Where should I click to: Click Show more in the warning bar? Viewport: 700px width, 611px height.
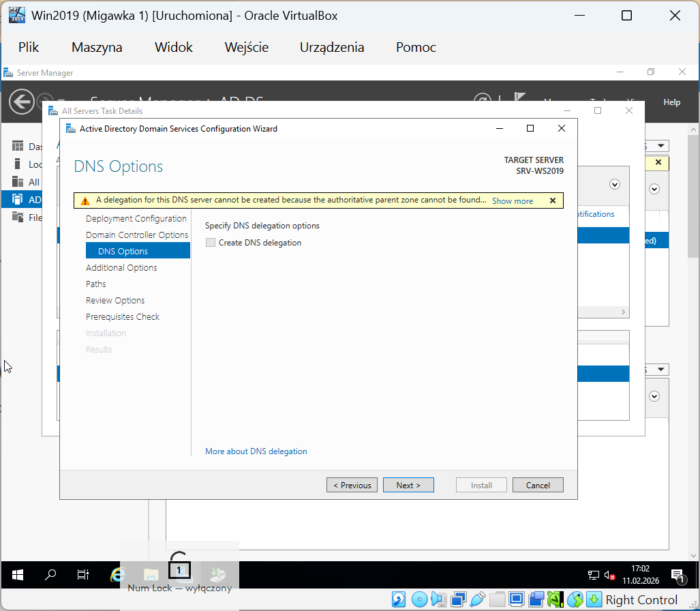[513, 201]
